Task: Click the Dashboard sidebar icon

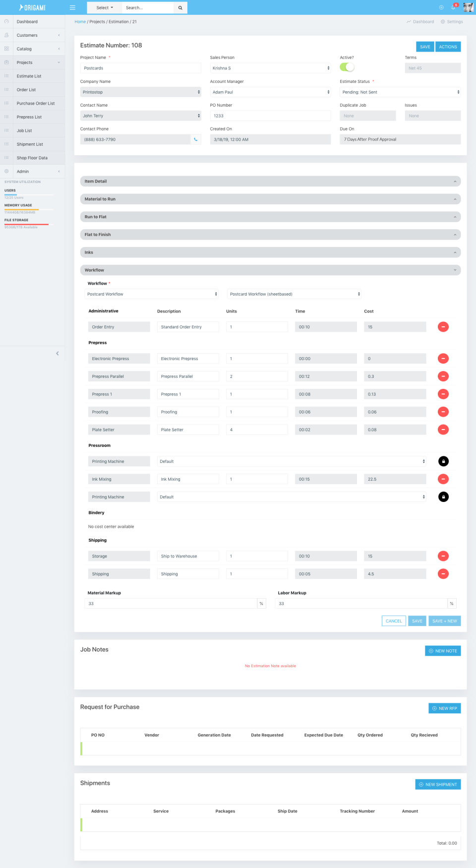Action: [6, 21]
